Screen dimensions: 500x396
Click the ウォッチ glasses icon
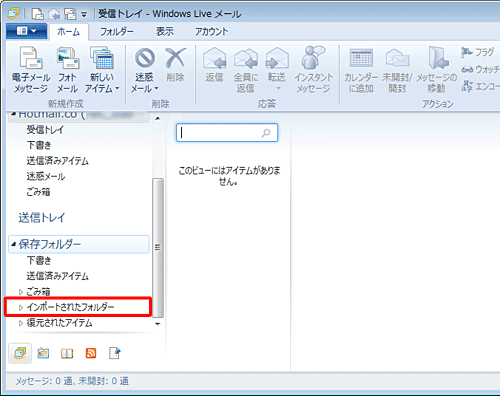[x=467, y=70]
